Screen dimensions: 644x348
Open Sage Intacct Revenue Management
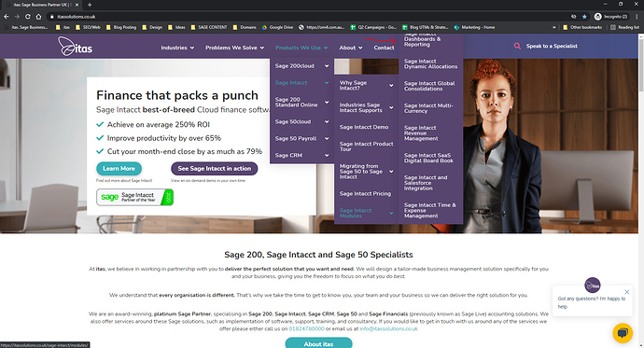pos(421,133)
